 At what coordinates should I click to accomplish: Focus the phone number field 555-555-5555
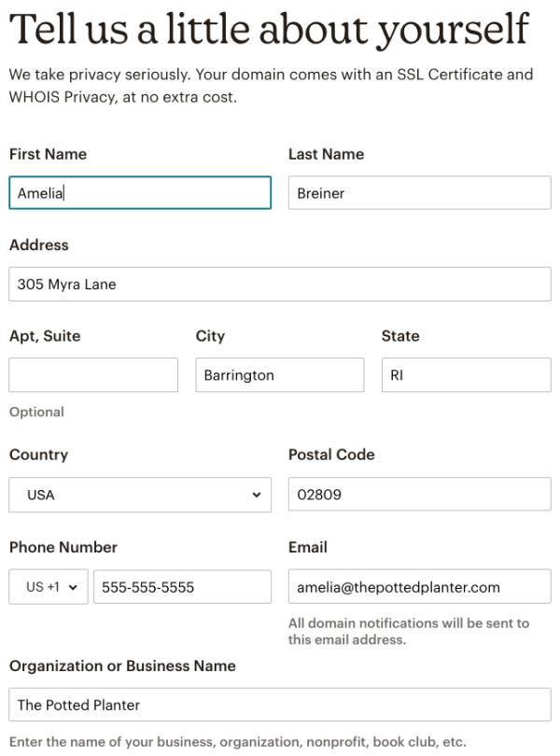click(182, 587)
